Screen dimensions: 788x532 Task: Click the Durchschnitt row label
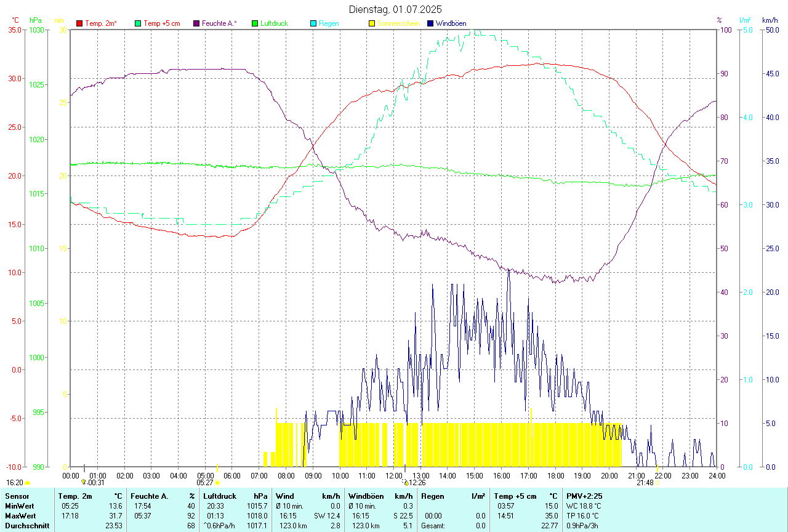point(26,525)
